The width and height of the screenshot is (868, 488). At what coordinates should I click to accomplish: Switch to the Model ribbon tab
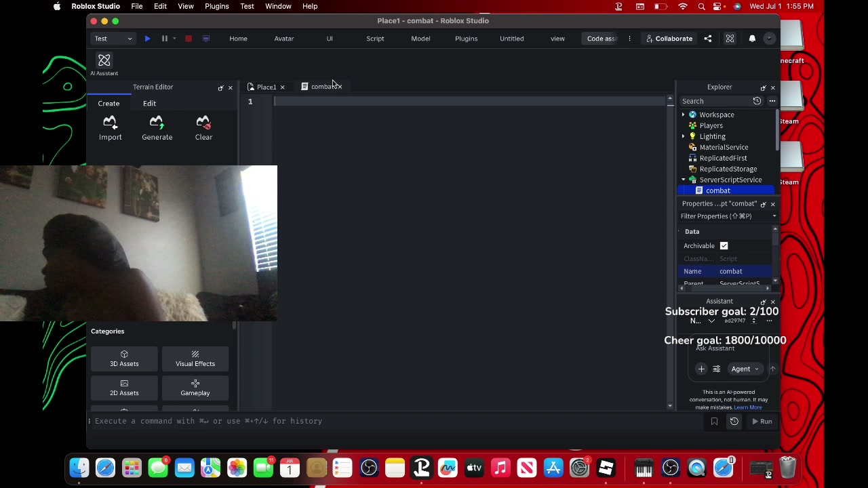point(420,39)
